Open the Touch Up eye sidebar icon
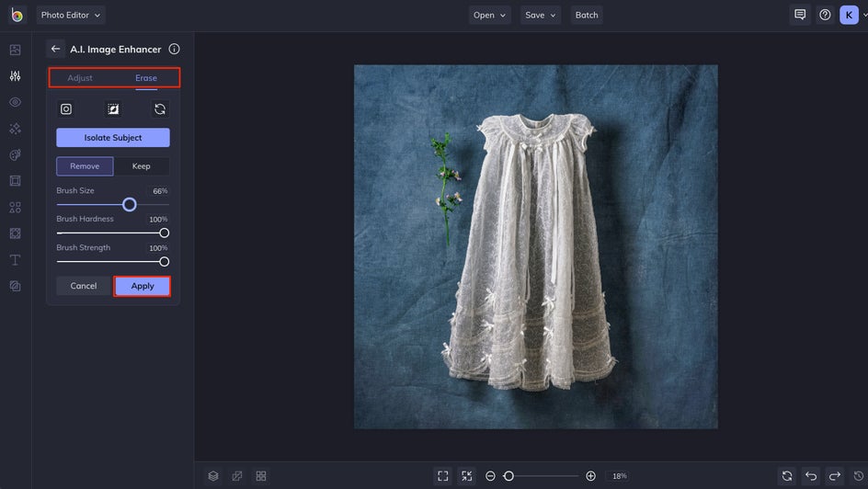 (x=16, y=102)
